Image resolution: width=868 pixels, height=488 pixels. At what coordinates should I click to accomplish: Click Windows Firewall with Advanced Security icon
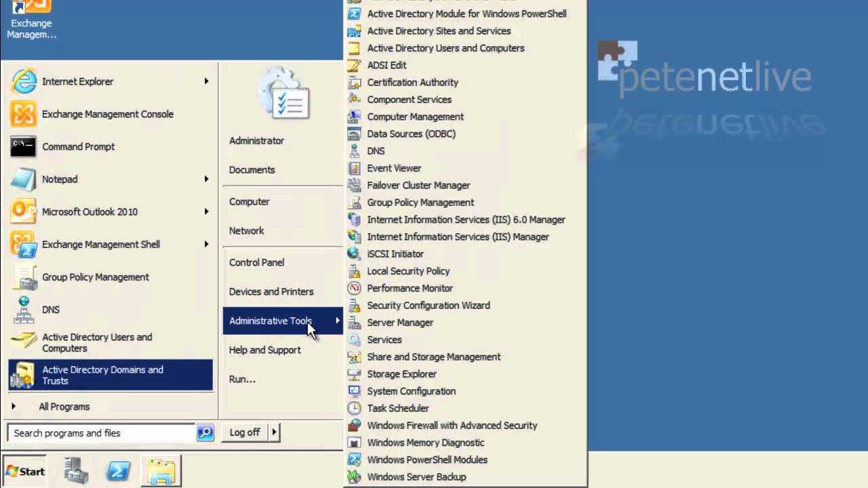coord(354,425)
